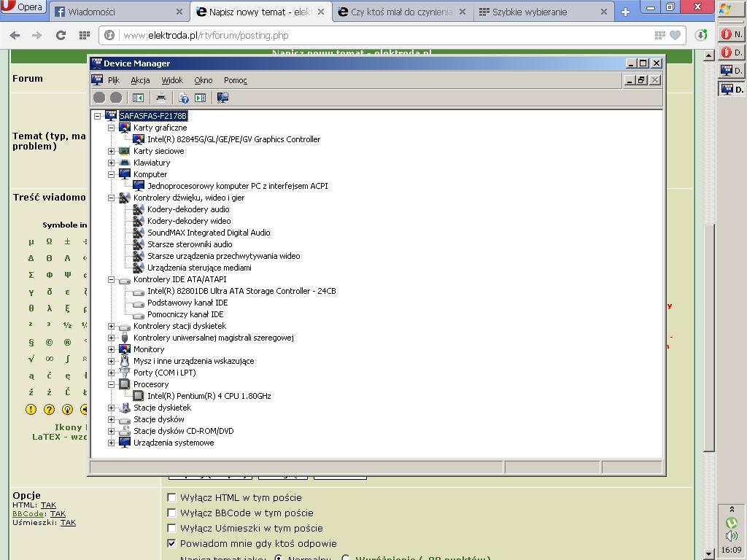Open the Akcja menu
Image resolution: width=747 pixels, height=560 pixels.
(140, 80)
